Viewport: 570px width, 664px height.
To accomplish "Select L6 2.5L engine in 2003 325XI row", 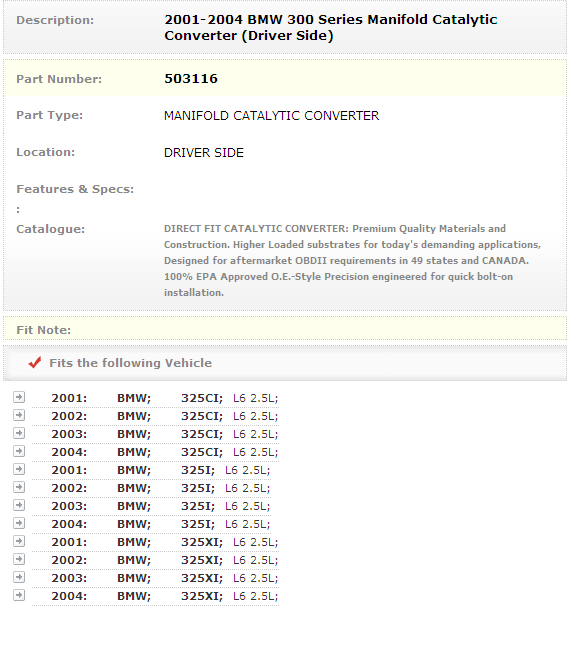I will tap(255, 578).
